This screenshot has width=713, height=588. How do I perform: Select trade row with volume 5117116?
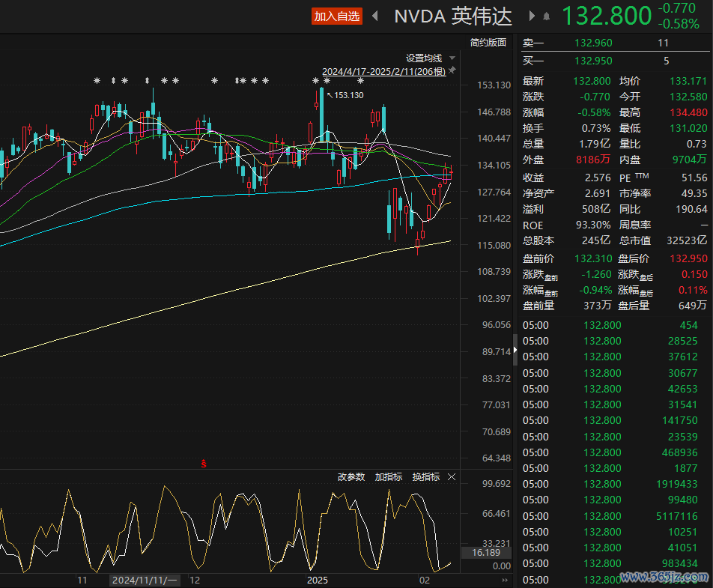coord(615,516)
